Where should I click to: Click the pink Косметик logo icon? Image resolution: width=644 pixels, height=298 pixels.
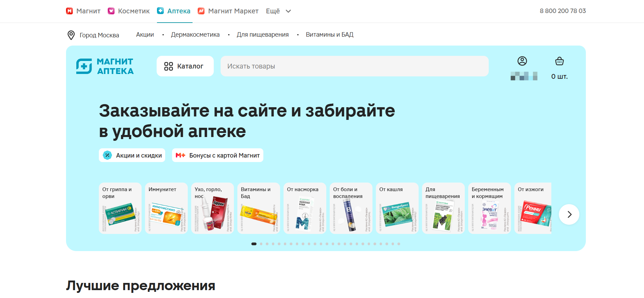(x=111, y=11)
